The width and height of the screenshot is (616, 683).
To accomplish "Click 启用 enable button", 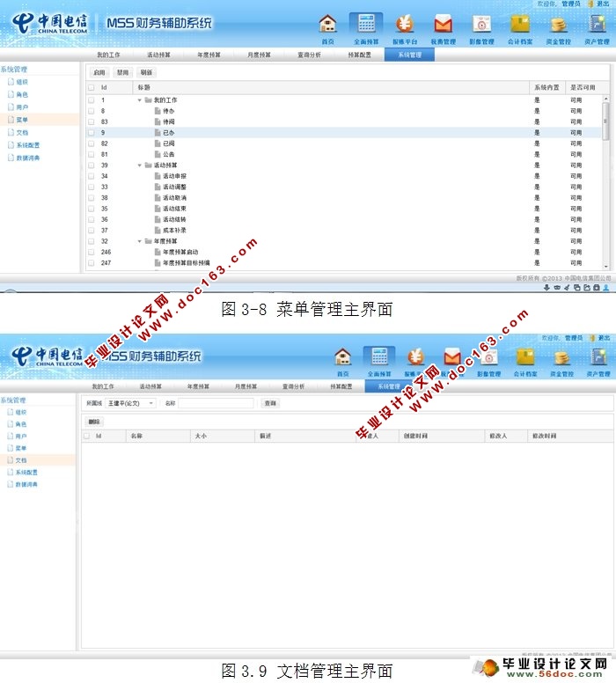I will tap(99, 72).
